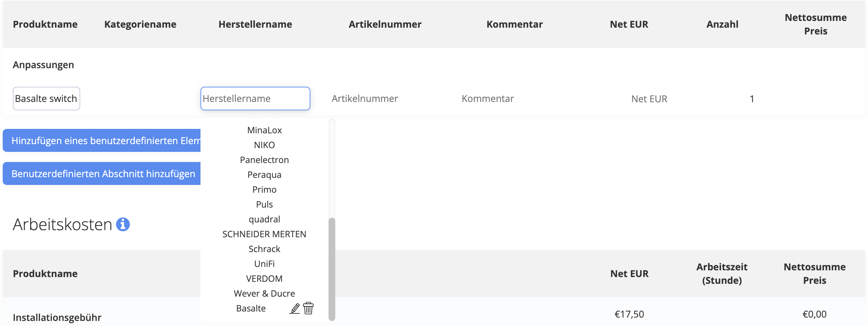Click the pencil edit icon next to Basalte
This screenshot has width=868, height=326.
[x=294, y=308]
